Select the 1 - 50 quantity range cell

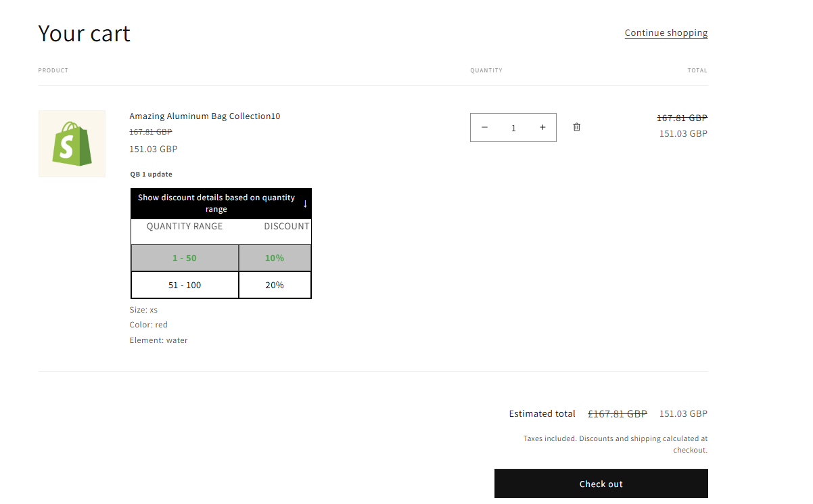point(185,258)
